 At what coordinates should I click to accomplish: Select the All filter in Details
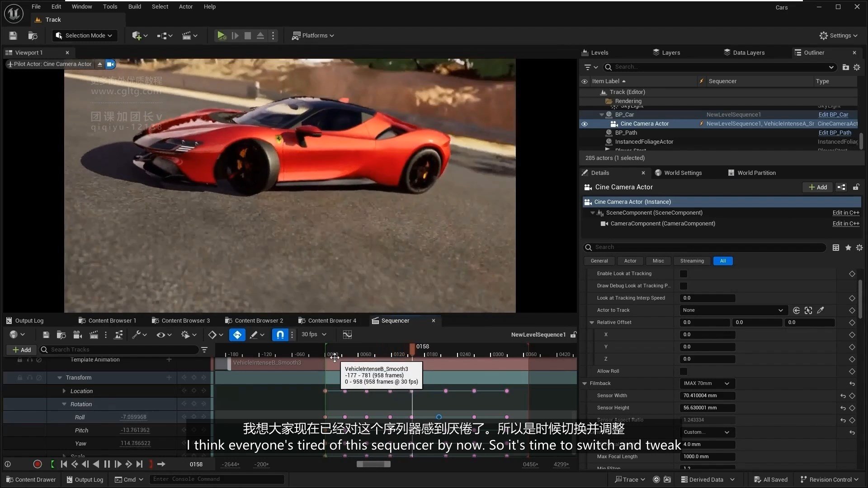coord(723,261)
